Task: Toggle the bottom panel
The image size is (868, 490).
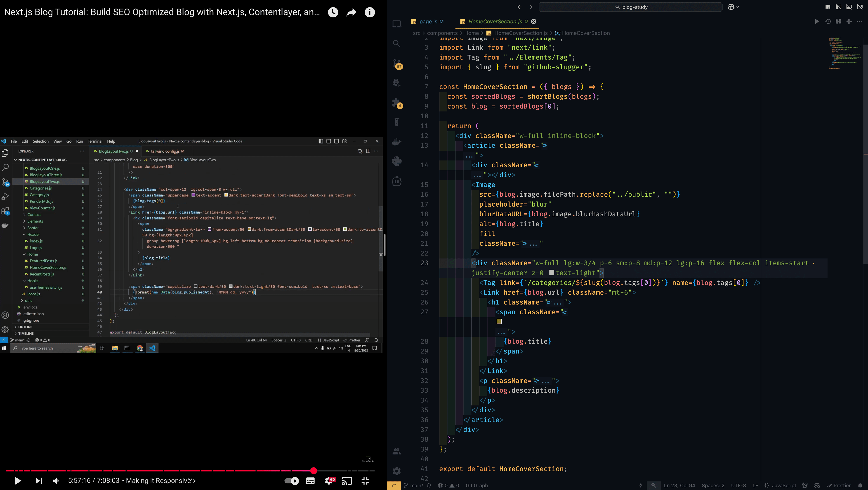Action: pyautogui.click(x=849, y=7)
